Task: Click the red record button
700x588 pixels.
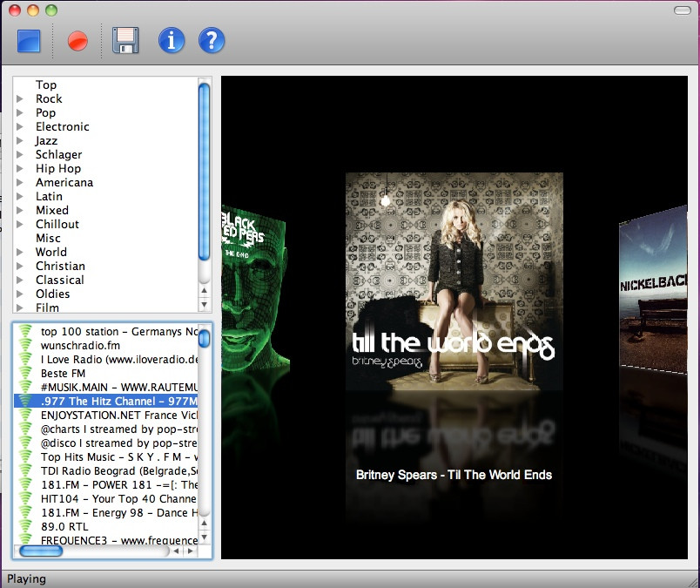Action: 77,41
